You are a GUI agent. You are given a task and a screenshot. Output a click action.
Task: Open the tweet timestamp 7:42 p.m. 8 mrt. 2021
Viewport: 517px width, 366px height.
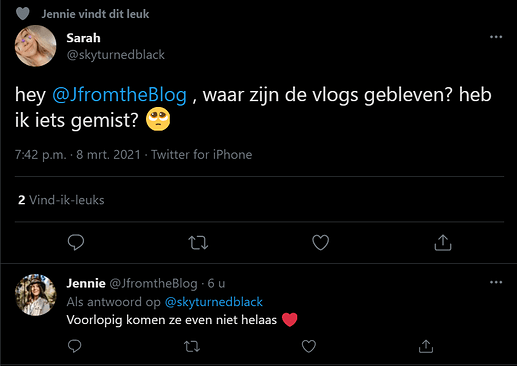tap(78, 155)
